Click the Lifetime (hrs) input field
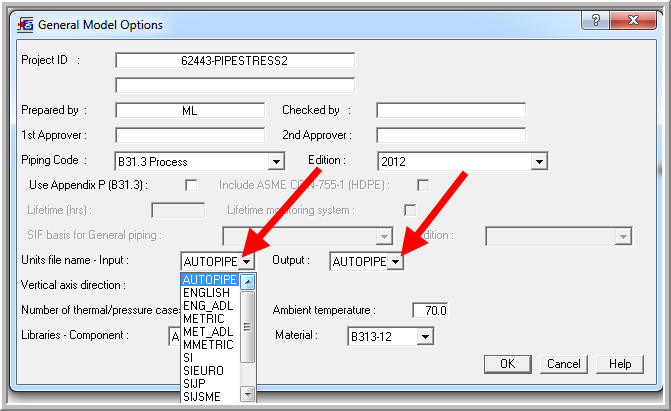The height and width of the screenshot is (411, 671). 178,211
